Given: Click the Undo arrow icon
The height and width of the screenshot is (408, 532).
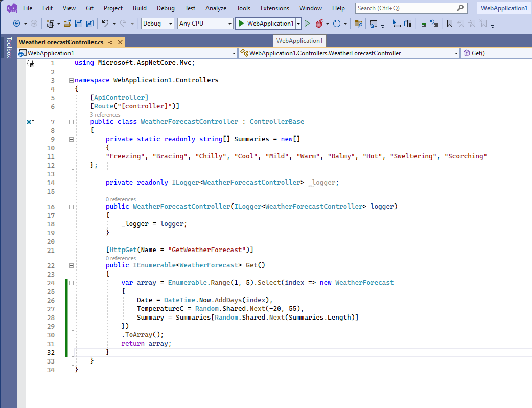Looking at the screenshot, I should click(x=105, y=24).
